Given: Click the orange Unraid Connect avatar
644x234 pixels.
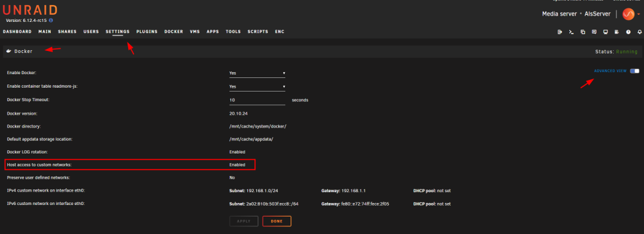Looking at the screenshot, I should [629, 14].
